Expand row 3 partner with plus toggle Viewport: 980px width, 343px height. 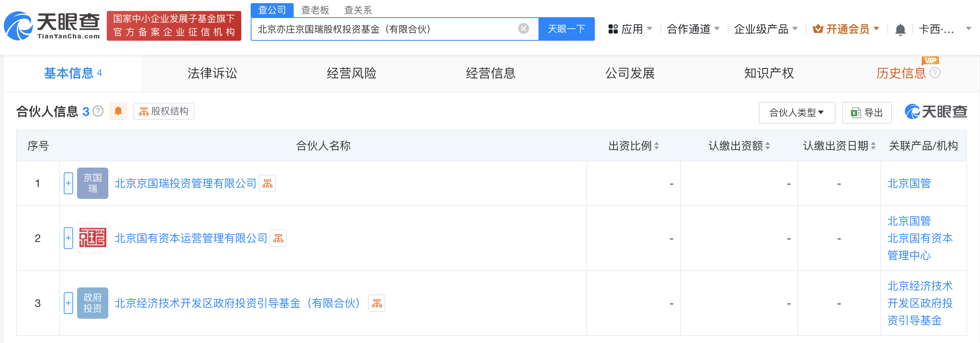68,303
